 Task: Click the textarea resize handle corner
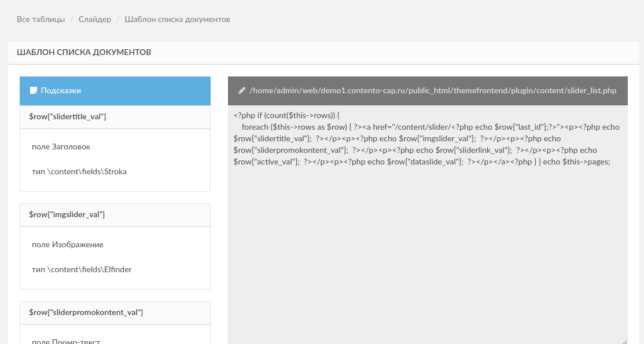pyautogui.click(x=624, y=341)
